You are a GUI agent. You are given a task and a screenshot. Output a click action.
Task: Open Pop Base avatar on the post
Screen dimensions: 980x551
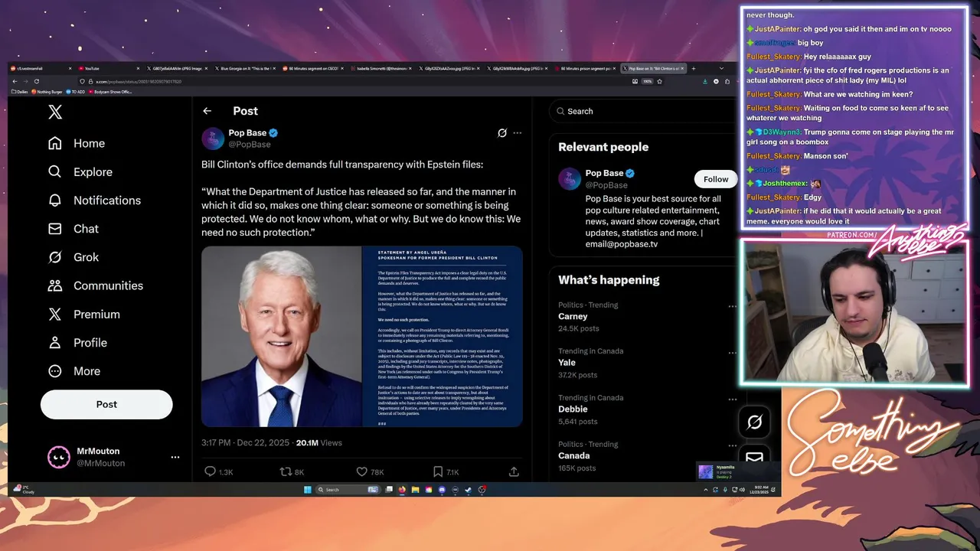(x=213, y=139)
